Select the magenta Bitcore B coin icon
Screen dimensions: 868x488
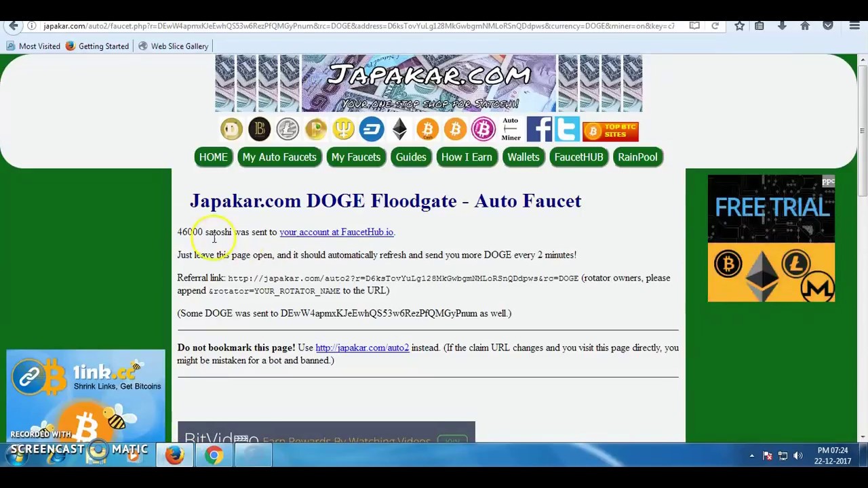tap(484, 129)
